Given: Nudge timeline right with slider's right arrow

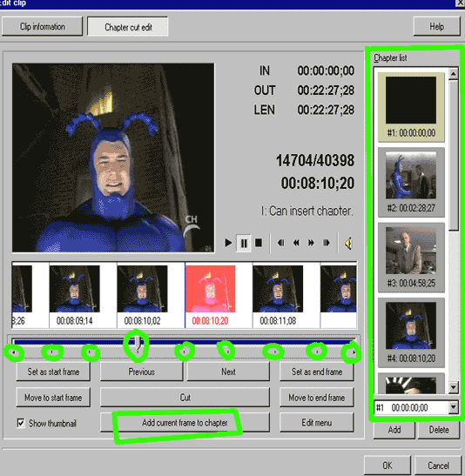Looking at the screenshot, I should pos(354,352).
